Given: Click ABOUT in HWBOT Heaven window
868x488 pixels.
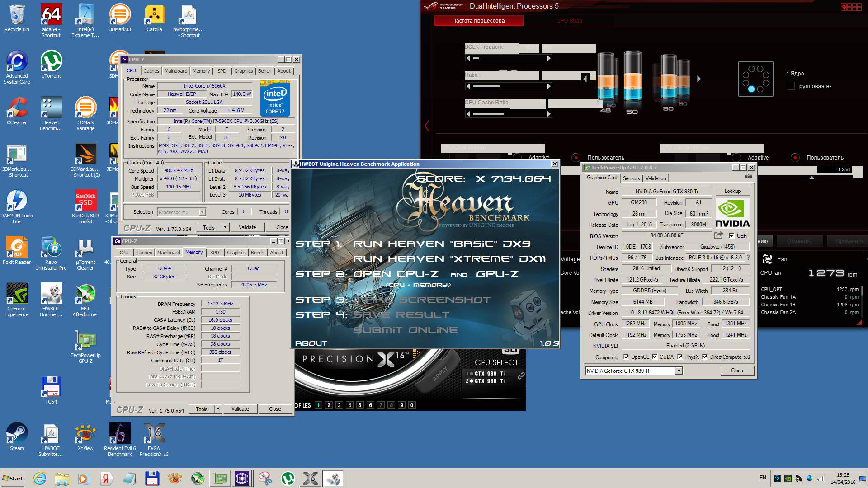Looking at the screenshot, I should click(311, 343).
